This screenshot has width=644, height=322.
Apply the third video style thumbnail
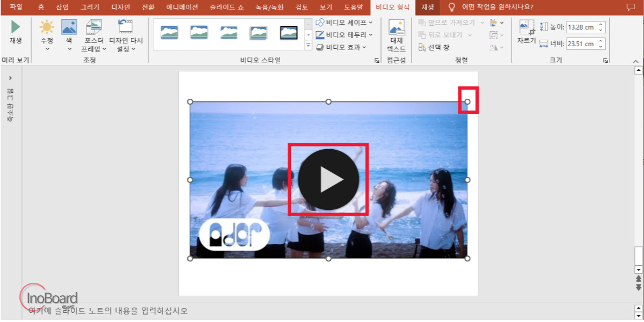229,33
